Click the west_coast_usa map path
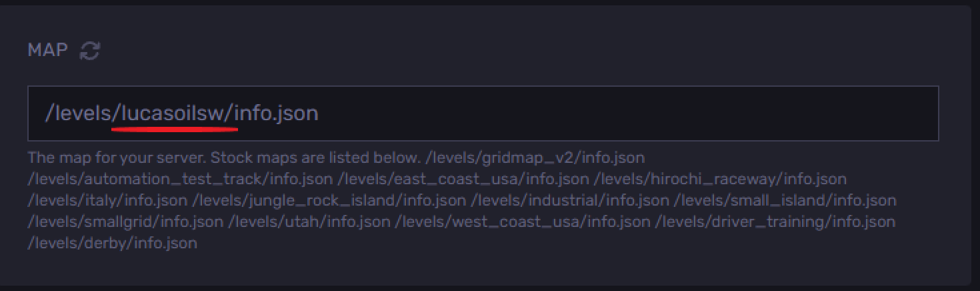 (x=523, y=222)
